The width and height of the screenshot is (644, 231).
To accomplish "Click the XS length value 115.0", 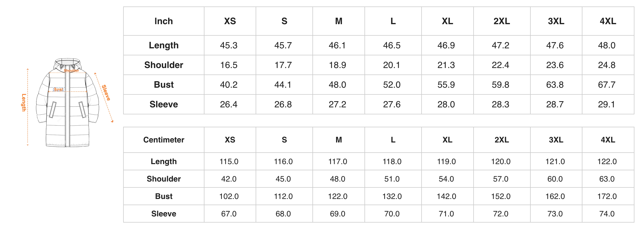I will 229,161.
